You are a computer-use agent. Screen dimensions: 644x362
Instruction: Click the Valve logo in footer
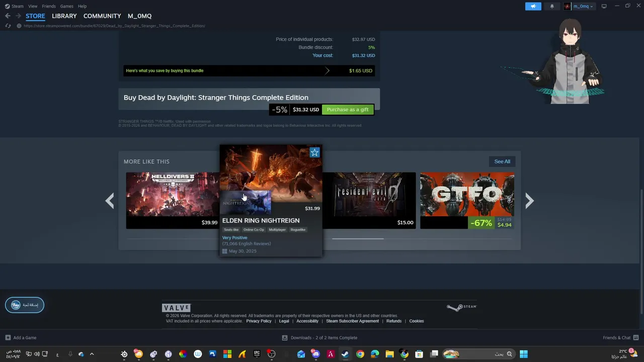[x=176, y=308]
